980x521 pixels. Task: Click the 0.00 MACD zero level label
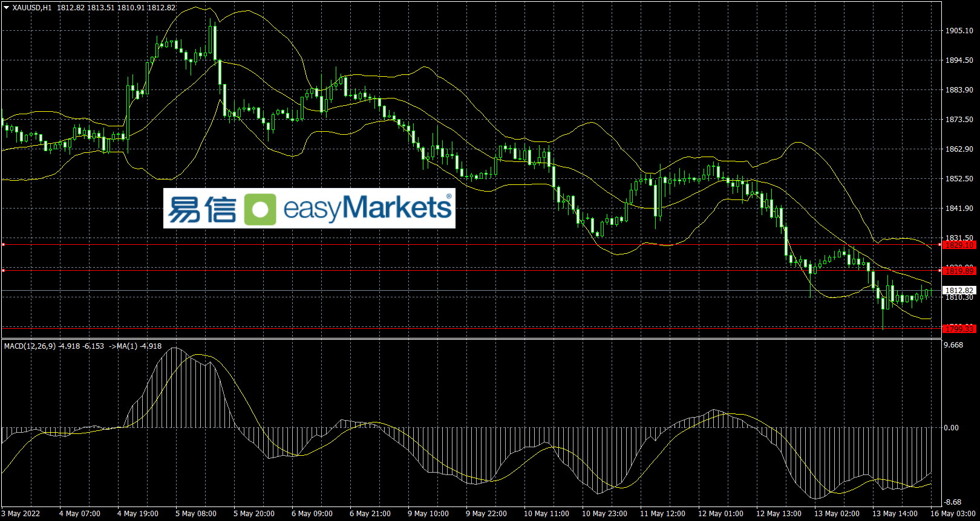952,428
